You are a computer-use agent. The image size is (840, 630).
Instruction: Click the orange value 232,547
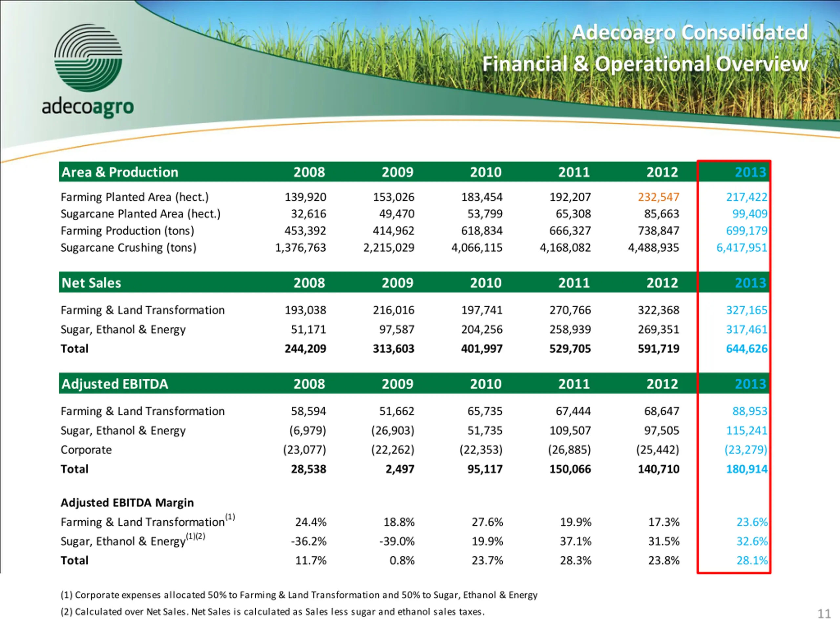[x=659, y=197]
